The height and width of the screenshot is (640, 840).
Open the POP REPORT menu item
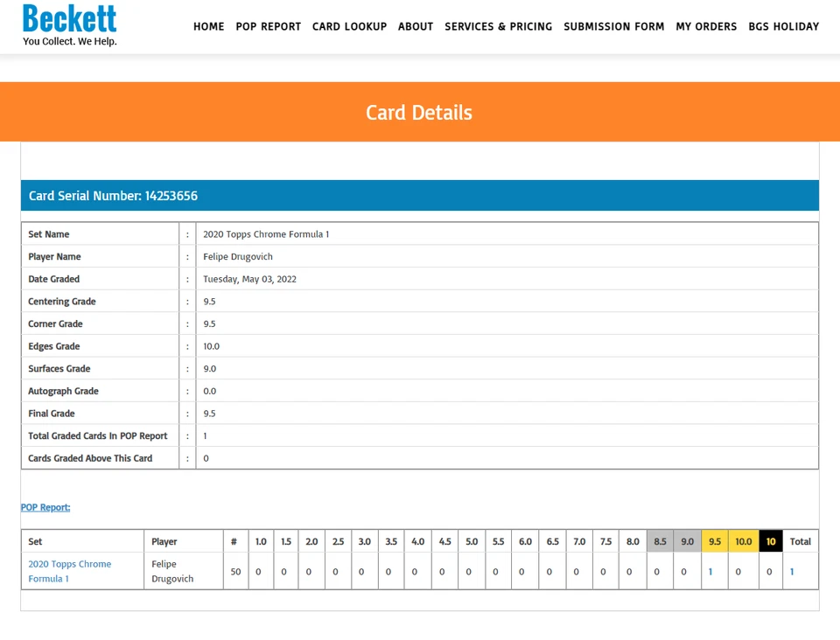click(269, 27)
